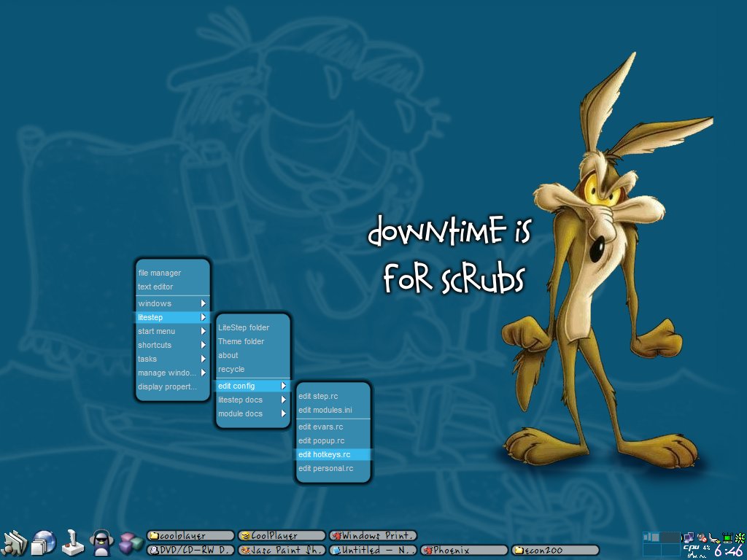Activate the Phoenix browser task button

[464, 550]
